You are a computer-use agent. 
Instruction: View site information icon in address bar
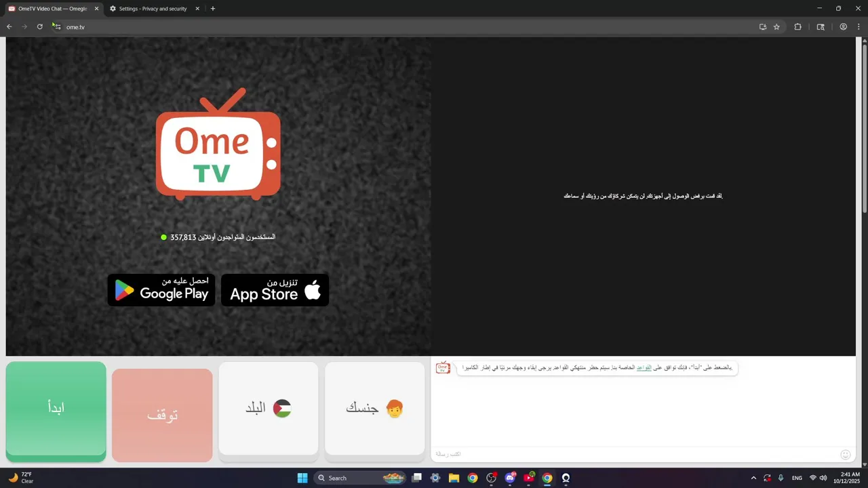coord(57,27)
